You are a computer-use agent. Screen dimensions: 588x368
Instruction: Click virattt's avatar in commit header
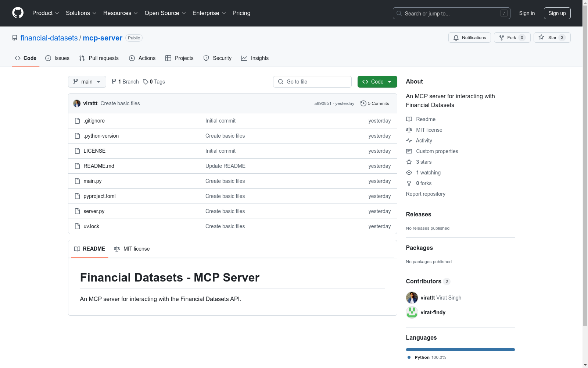(x=77, y=103)
